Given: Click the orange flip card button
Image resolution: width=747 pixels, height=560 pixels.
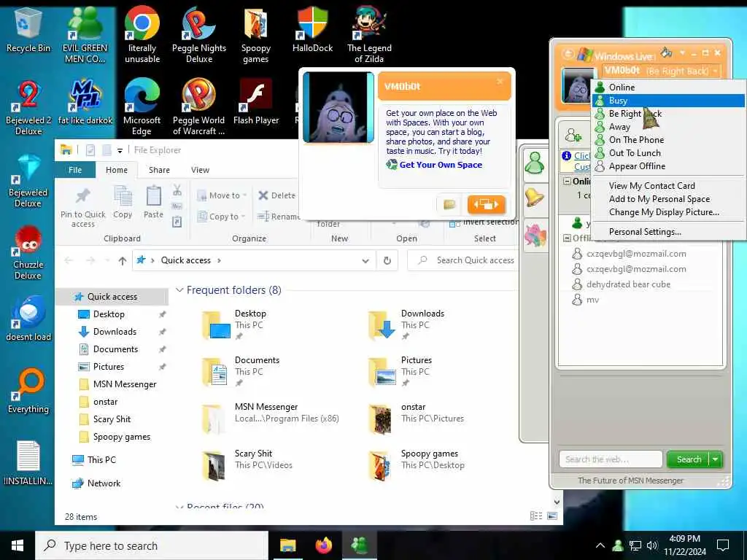Looking at the screenshot, I should coord(487,204).
